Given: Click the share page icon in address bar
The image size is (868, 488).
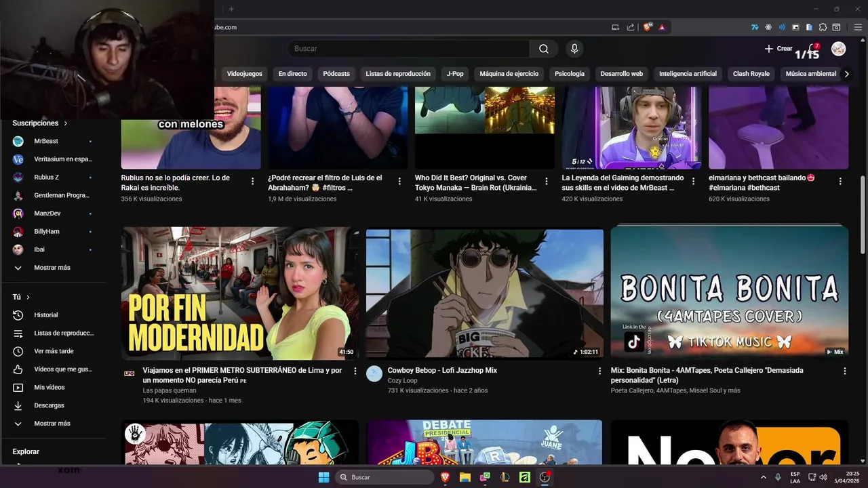Looking at the screenshot, I should [631, 27].
